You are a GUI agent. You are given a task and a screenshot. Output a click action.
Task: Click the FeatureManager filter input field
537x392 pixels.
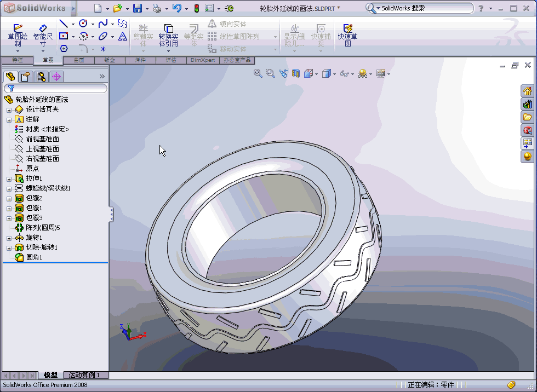pos(55,88)
